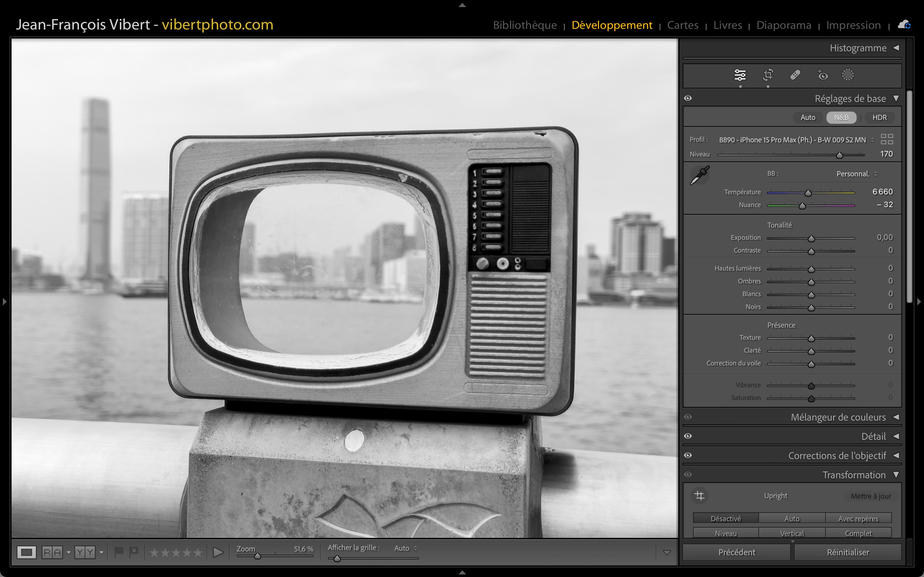Open the BB Personnal. white balance dropdown
The width and height of the screenshot is (924, 577).
click(857, 174)
